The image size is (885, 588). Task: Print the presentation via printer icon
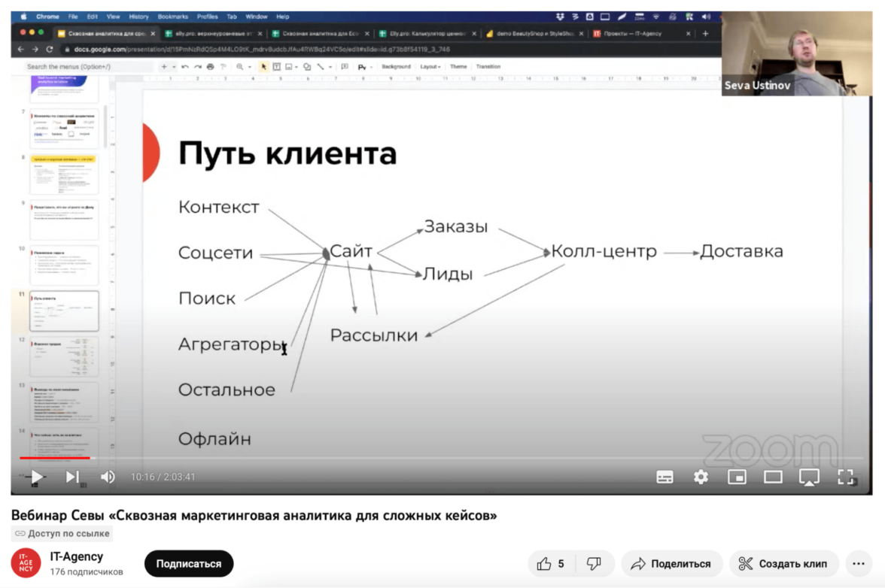pyautogui.click(x=210, y=66)
